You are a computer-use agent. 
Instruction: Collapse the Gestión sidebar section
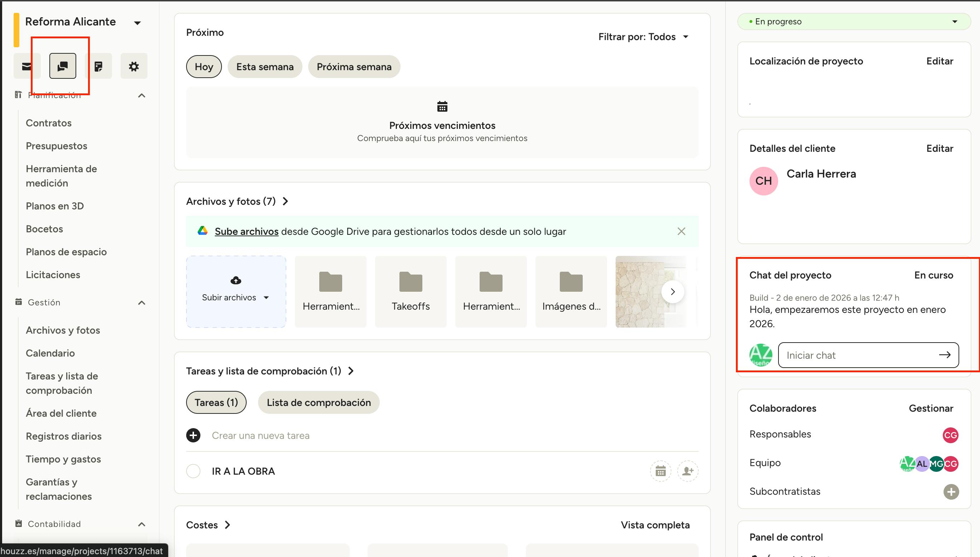coord(141,302)
